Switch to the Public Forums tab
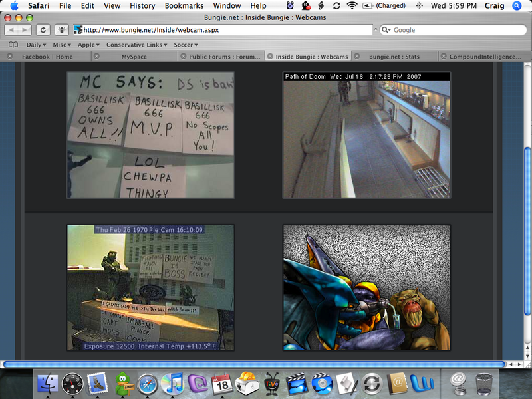532x399 pixels. 225,57
